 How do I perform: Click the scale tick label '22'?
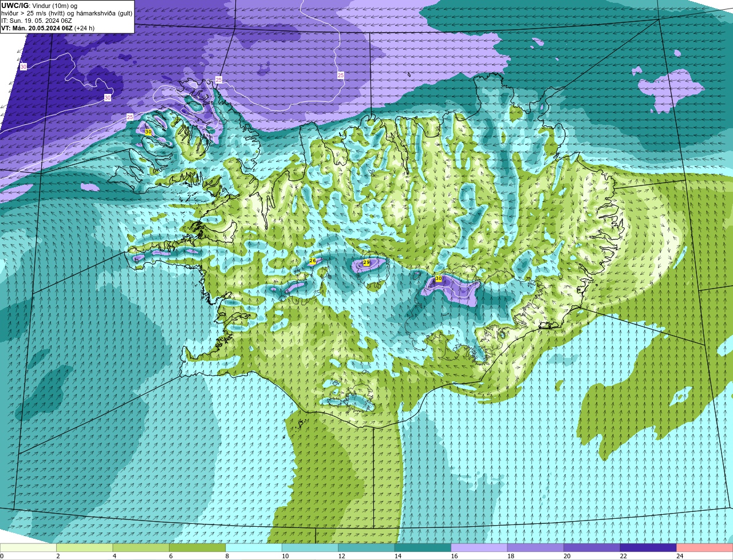coord(623,556)
